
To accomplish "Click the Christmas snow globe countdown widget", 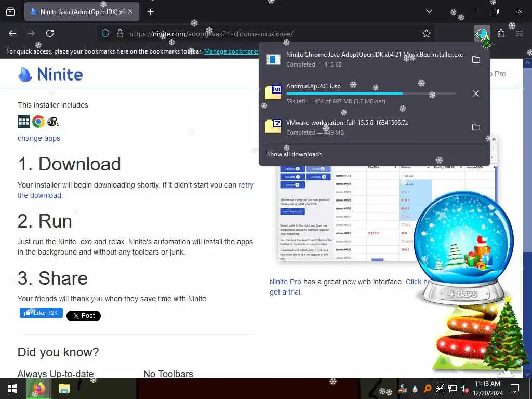I will 463,248.
